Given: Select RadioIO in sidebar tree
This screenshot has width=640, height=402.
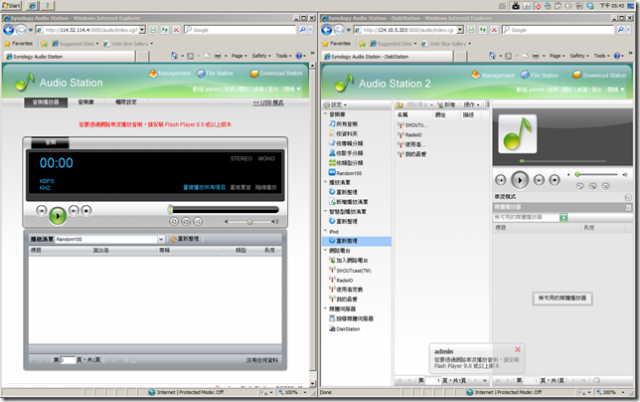Looking at the screenshot, I should click(341, 280).
